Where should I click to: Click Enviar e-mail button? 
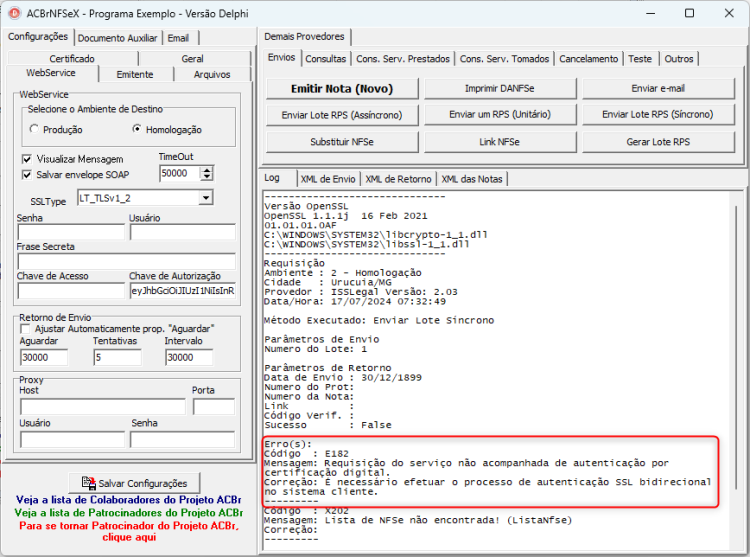point(658,88)
